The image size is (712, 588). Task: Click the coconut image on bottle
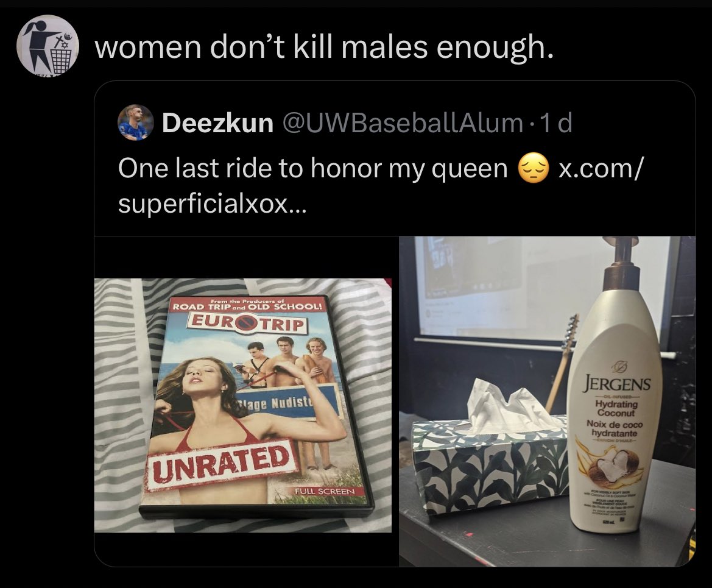613,466
